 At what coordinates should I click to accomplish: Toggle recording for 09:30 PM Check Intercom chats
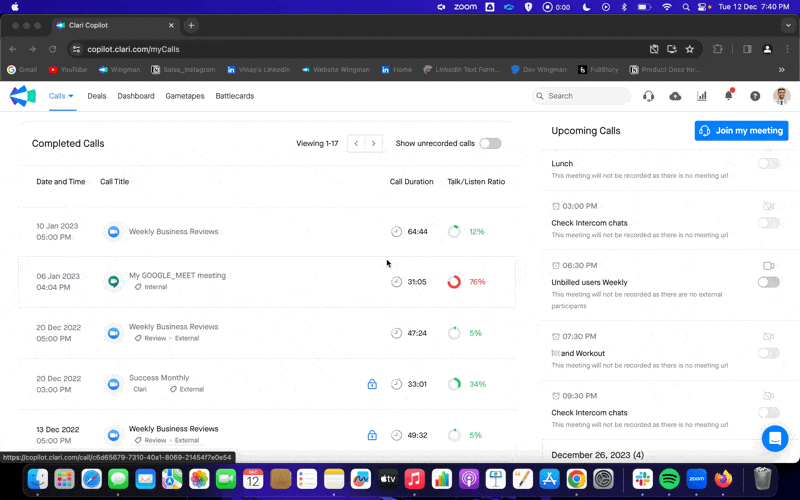768,412
